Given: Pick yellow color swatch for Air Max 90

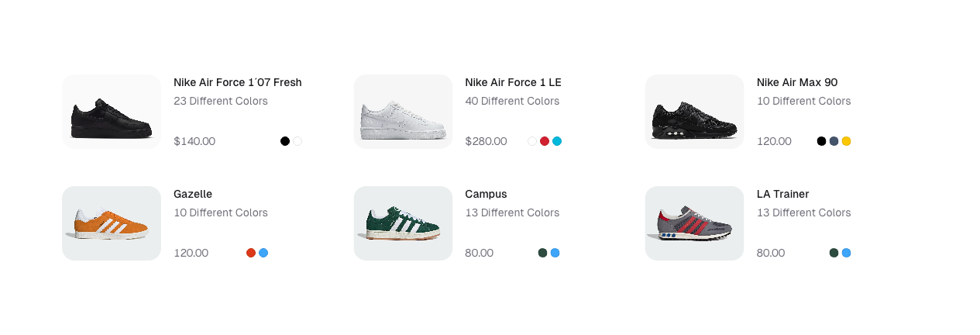Looking at the screenshot, I should [846, 141].
